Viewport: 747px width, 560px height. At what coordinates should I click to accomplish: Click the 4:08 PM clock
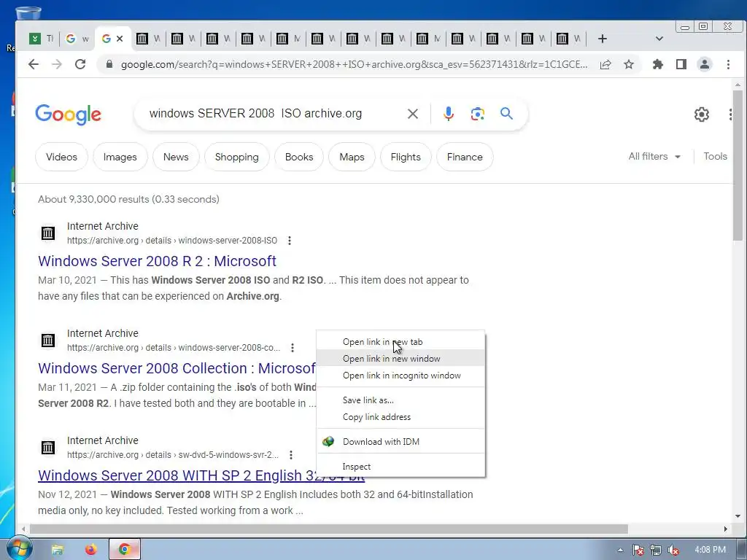pos(710,550)
